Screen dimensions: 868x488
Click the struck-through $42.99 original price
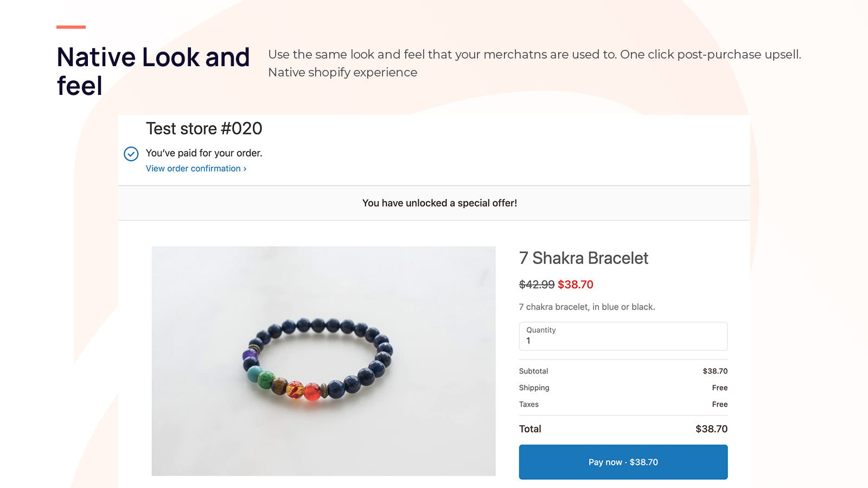pos(537,285)
